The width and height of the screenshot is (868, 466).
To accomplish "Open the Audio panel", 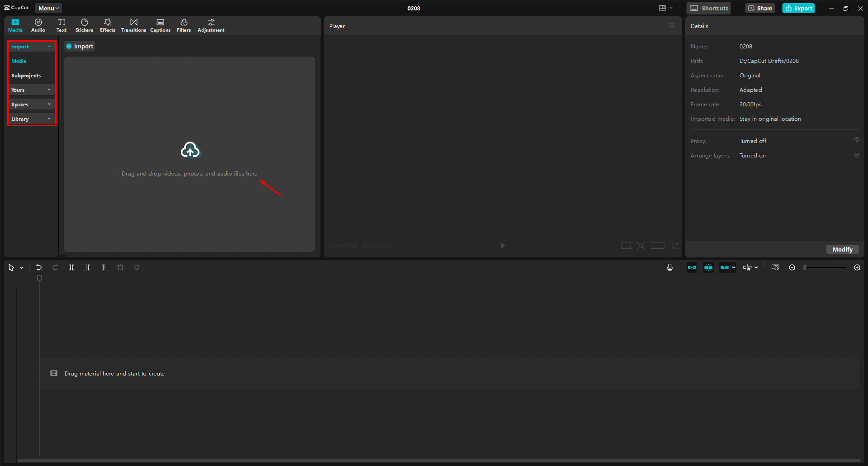I will pos(38,25).
